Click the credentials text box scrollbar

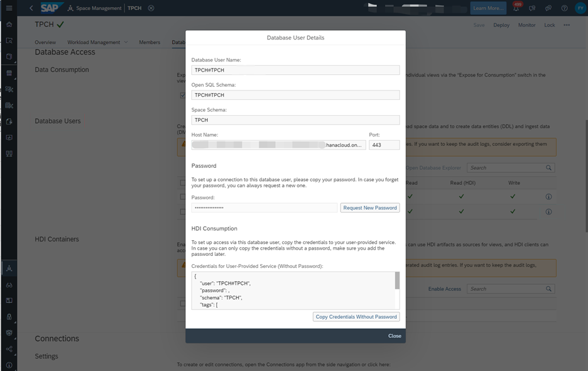coord(396,280)
